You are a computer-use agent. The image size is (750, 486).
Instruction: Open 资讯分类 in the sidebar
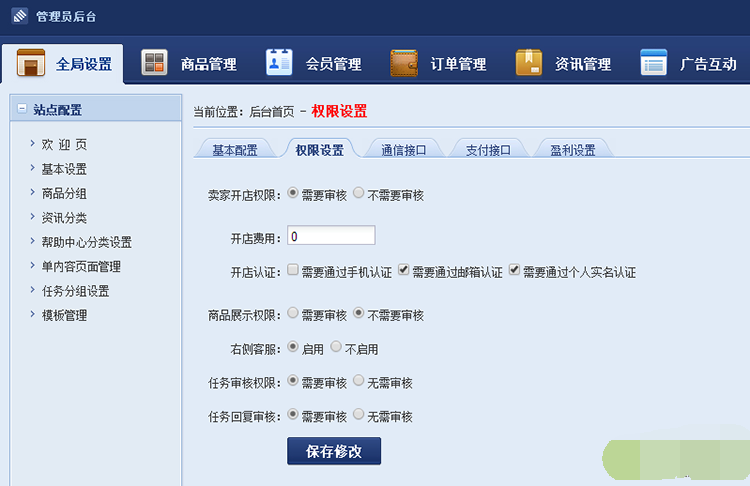click(64, 218)
